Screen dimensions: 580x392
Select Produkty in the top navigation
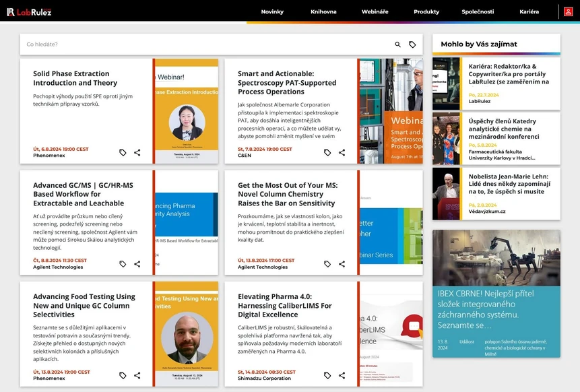[x=426, y=11]
